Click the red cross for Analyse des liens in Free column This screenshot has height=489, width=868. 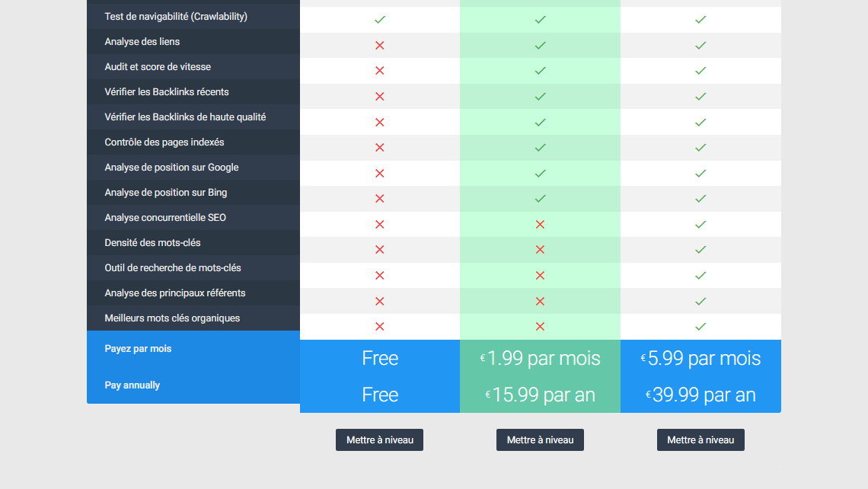380,46
